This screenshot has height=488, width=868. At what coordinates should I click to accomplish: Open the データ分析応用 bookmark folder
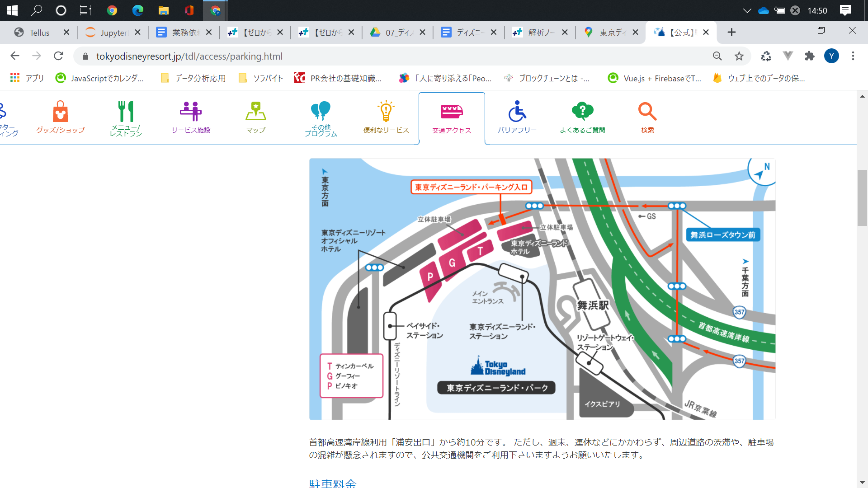[x=193, y=78]
